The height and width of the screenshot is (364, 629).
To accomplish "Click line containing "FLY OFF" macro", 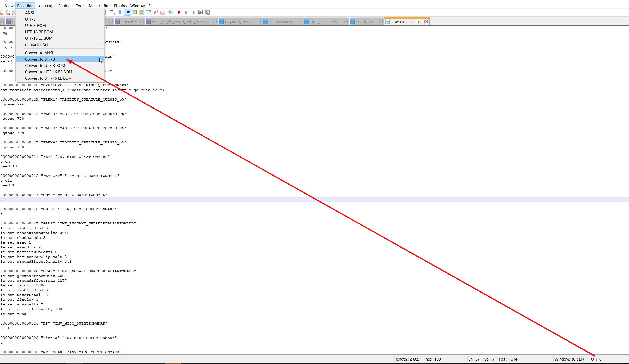I will [60, 176].
